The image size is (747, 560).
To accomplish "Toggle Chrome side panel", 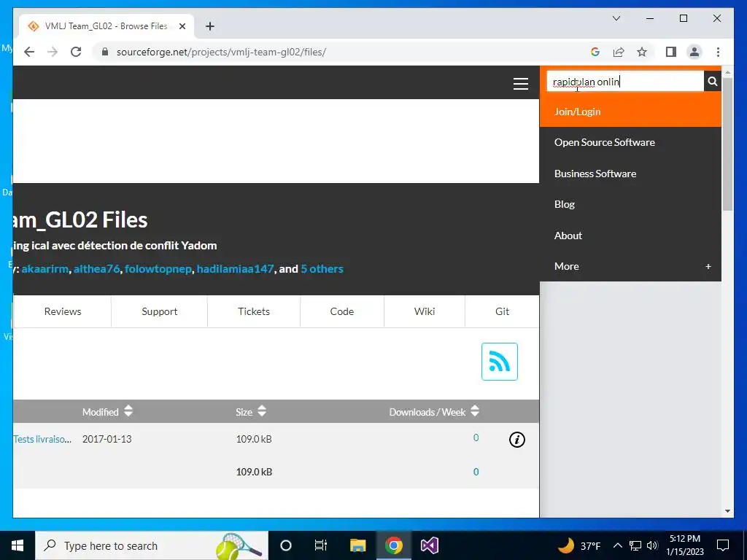I will pos(671,52).
